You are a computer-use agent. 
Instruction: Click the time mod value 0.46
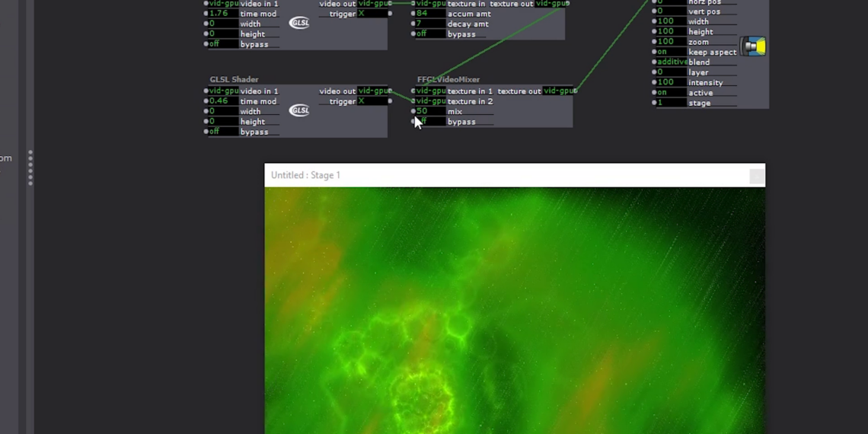click(x=222, y=101)
